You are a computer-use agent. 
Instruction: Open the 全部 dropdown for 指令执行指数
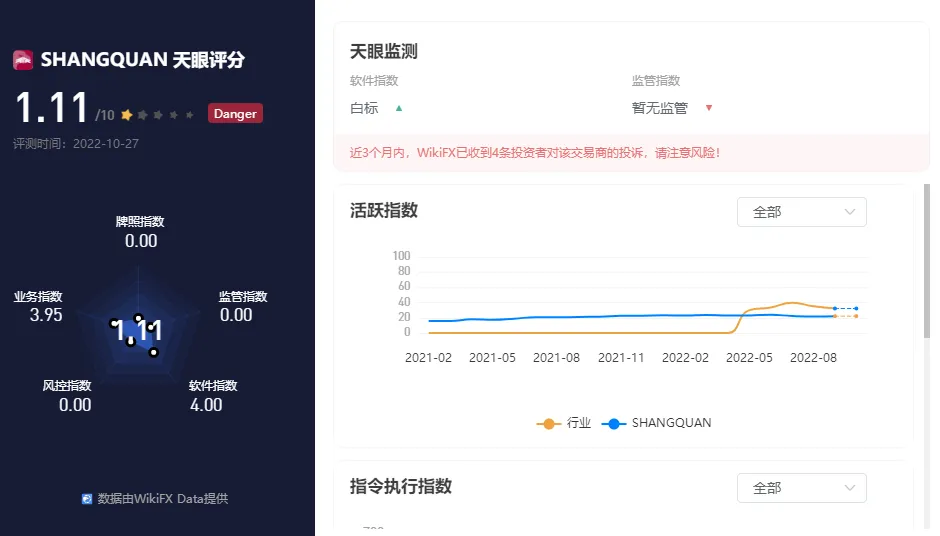[x=802, y=488]
